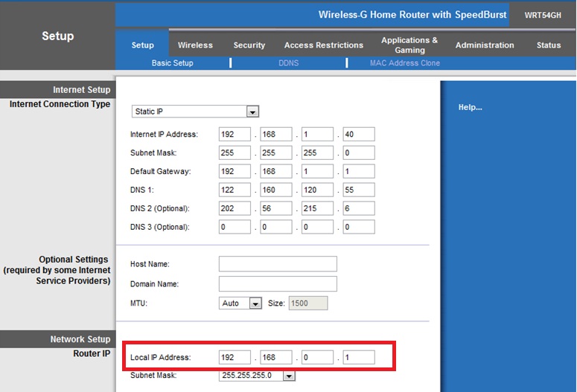
Task: Click Internet IP Address second octet field
Action: tap(276, 134)
